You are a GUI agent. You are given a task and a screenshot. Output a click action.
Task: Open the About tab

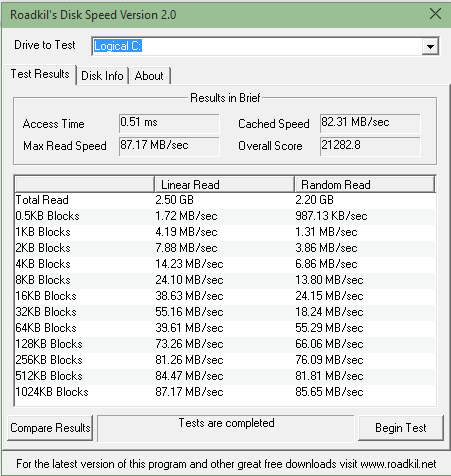point(149,76)
